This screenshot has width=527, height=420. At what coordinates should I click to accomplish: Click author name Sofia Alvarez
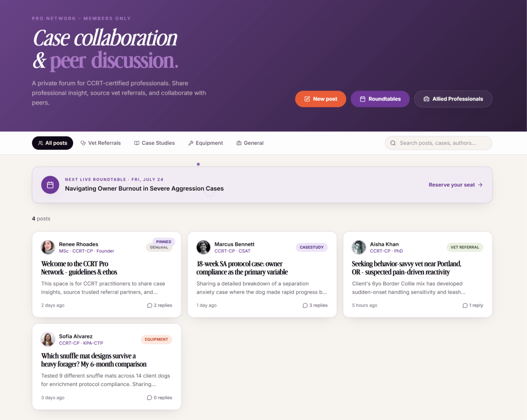pyautogui.click(x=76, y=336)
